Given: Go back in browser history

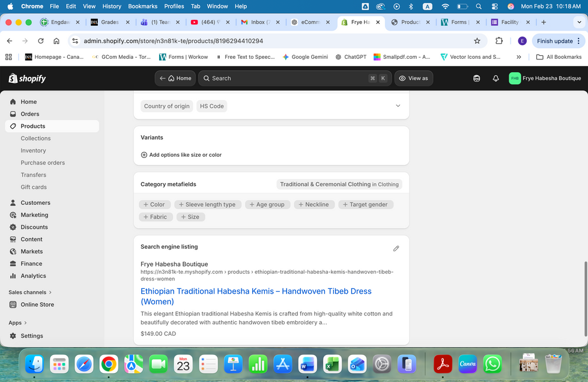Looking at the screenshot, I should click(10, 41).
